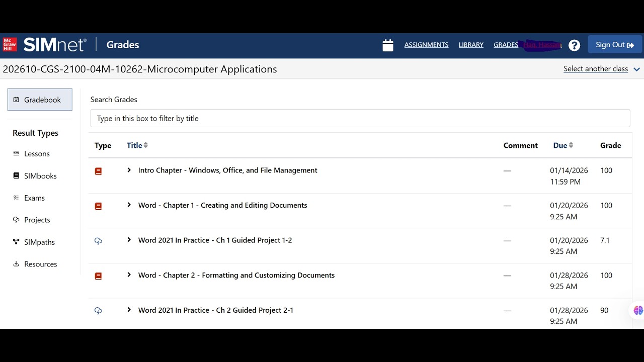Click due date 01/14/2026 11:59 PM
Image resolution: width=644 pixels, height=362 pixels.
(x=569, y=176)
